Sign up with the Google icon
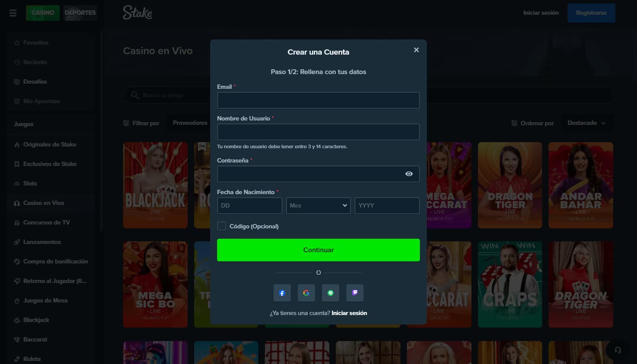This screenshot has height=364, width=637. pyautogui.click(x=306, y=293)
